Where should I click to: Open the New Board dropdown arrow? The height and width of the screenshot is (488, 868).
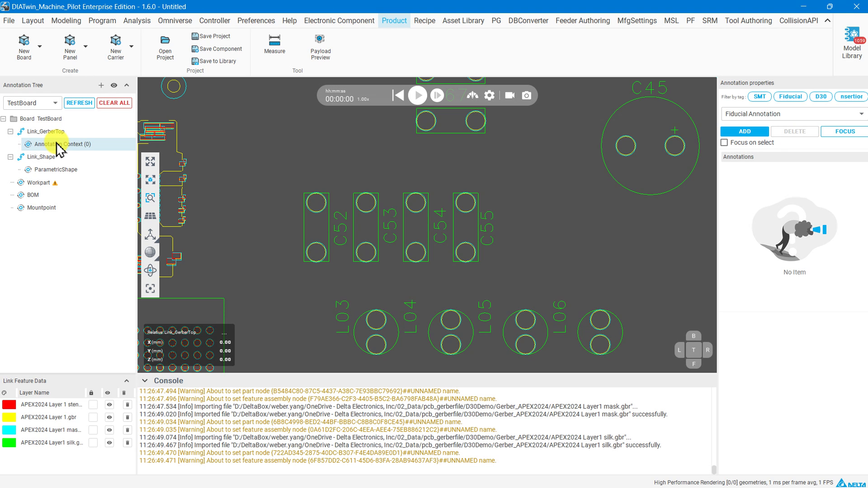(40, 46)
